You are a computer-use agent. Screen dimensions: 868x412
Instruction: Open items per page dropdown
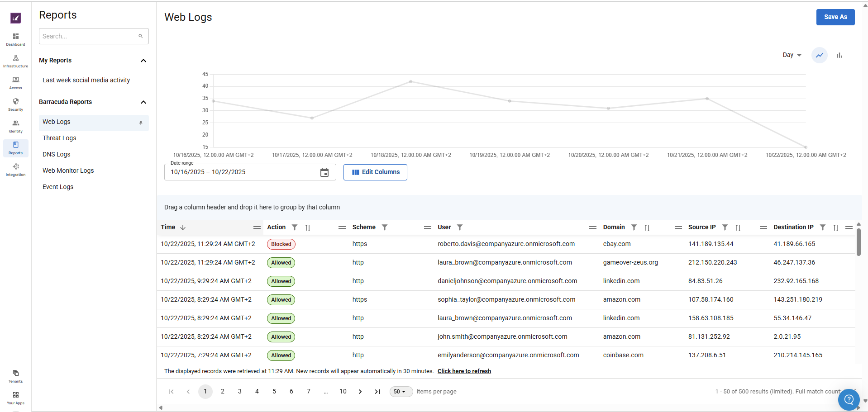coord(401,392)
